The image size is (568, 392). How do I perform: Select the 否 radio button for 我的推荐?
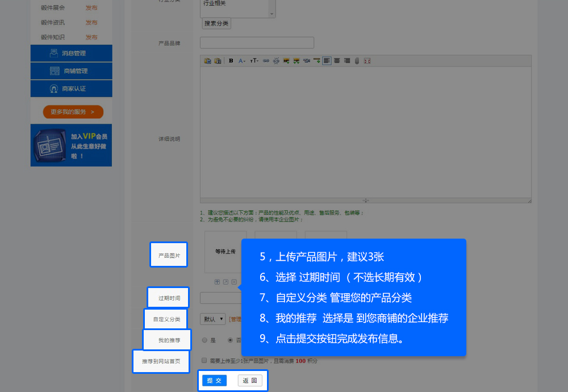pyautogui.click(x=230, y=340)
